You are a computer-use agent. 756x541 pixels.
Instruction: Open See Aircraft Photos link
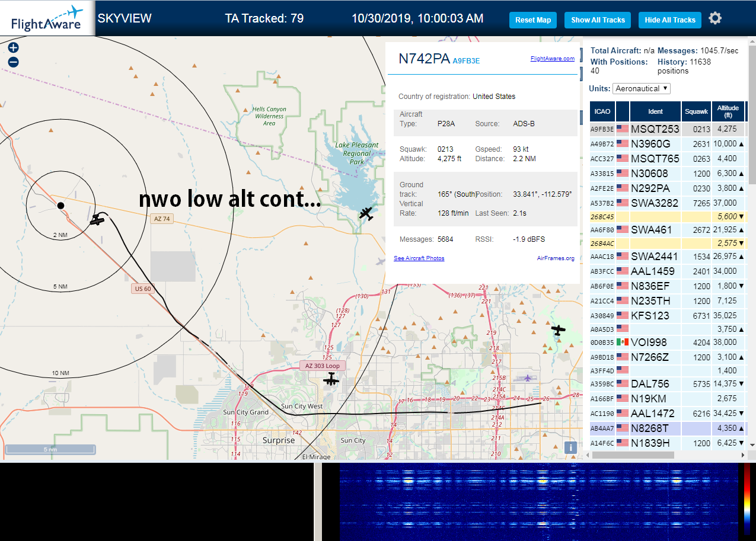[419, 258]
